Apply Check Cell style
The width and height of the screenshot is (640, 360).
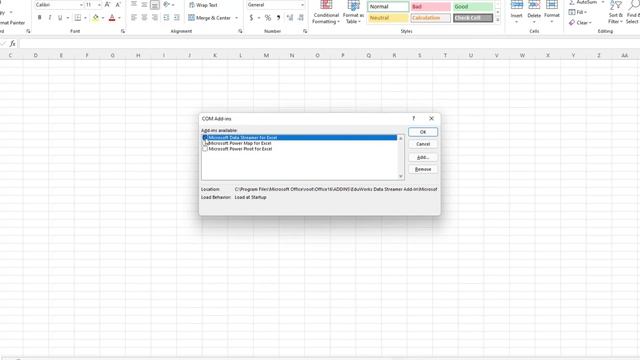coord(473,18)
